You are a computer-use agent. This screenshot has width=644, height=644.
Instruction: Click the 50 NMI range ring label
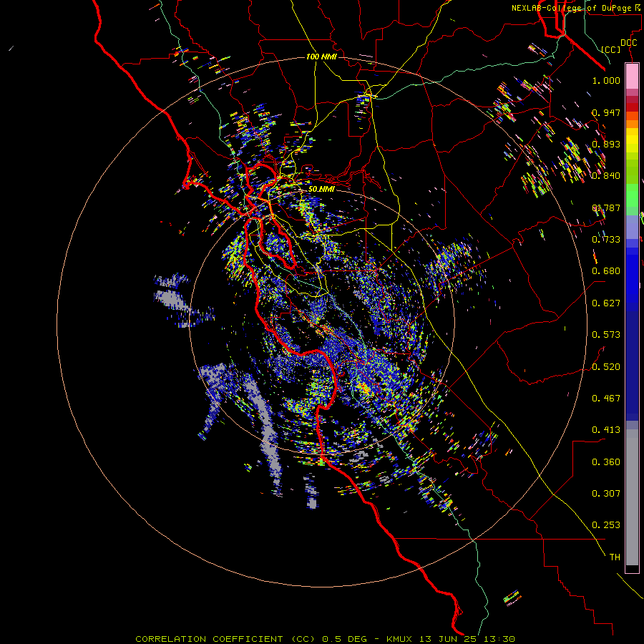[321, 189]
